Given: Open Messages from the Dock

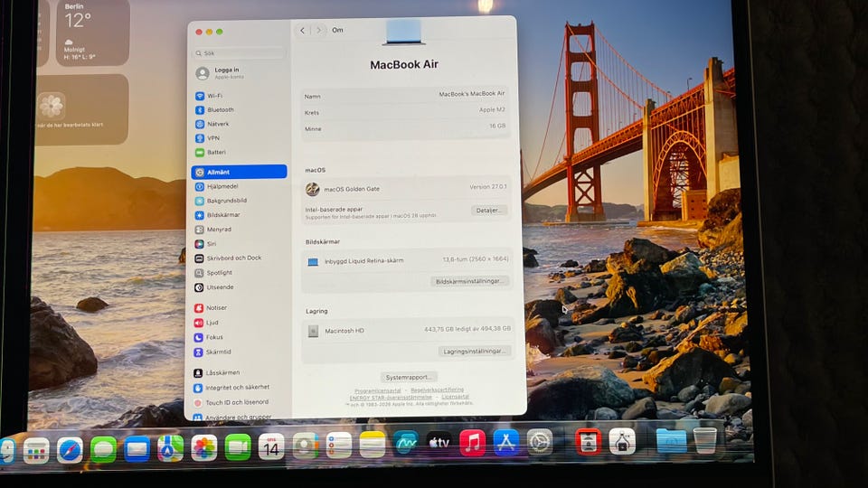Looking at the screenshot, I should tap(103, 449).
